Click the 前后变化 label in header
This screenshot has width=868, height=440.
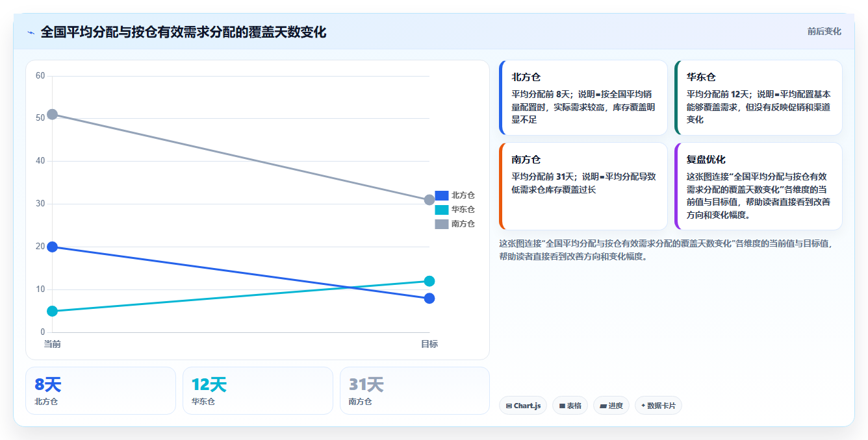click(x=824, y=31)
